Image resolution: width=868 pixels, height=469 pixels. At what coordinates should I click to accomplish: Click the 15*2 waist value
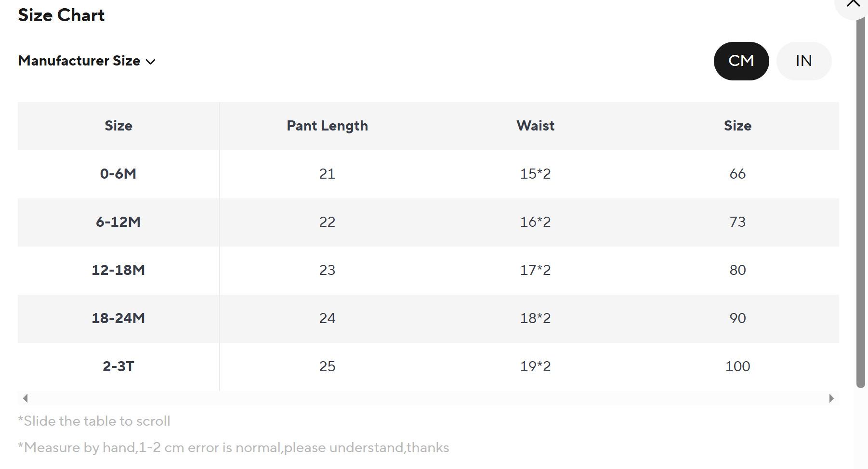coord(535,174)
